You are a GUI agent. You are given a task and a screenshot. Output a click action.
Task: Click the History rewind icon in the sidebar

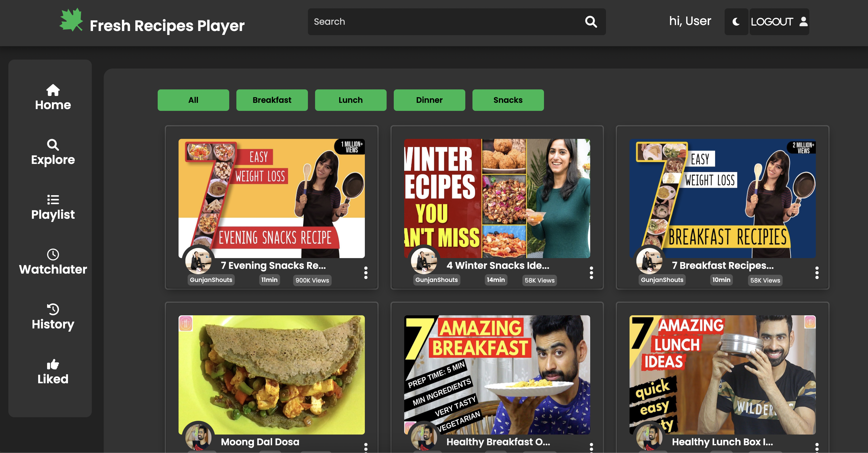(x=53, y=309)
